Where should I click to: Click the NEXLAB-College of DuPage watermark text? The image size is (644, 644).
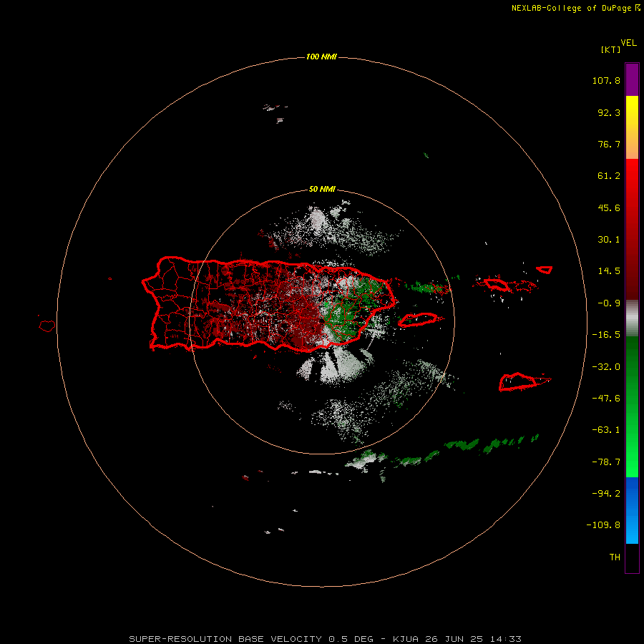(575, 8)
